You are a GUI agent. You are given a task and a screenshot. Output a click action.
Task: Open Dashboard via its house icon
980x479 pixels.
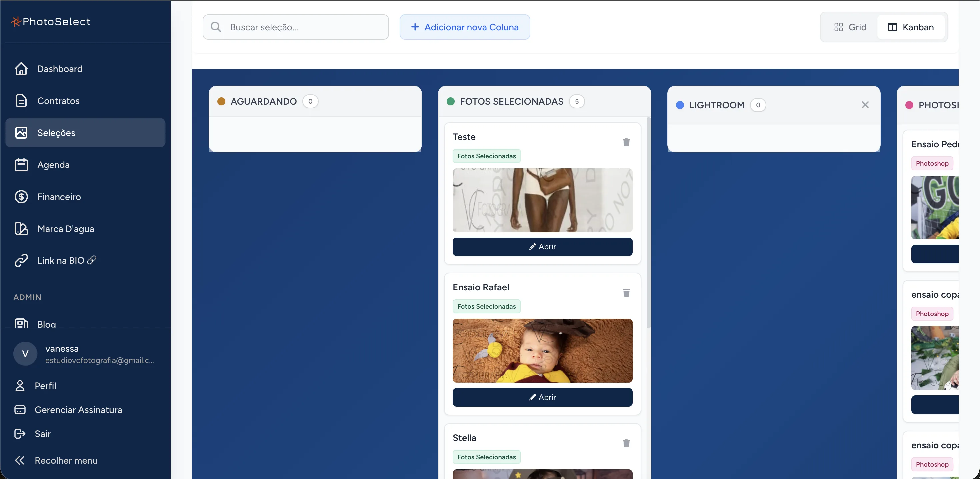point(21,69)
